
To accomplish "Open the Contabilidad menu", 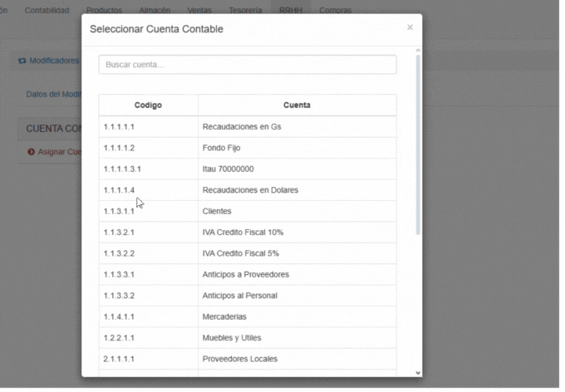I will 47,11.
